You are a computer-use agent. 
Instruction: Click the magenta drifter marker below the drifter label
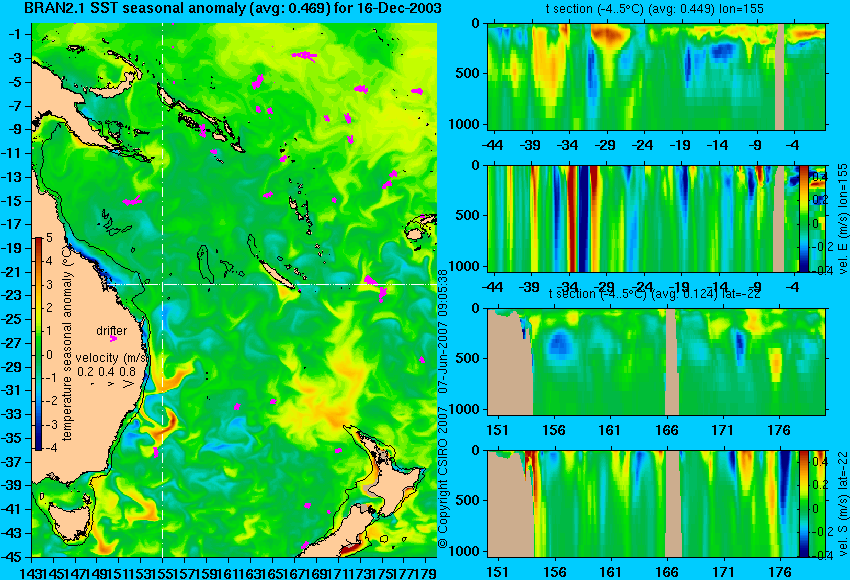pyautogui.click(x=113, y=339)
